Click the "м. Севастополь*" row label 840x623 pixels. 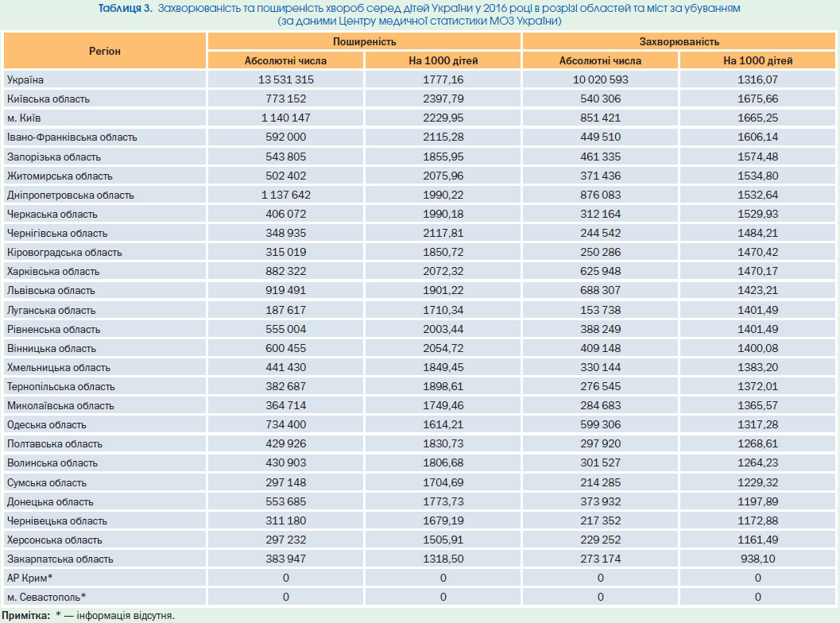46,598
